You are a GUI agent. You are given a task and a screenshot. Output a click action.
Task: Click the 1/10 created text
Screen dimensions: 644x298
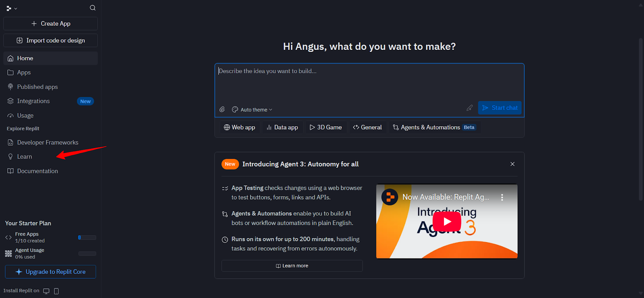(x=30, y=241)
